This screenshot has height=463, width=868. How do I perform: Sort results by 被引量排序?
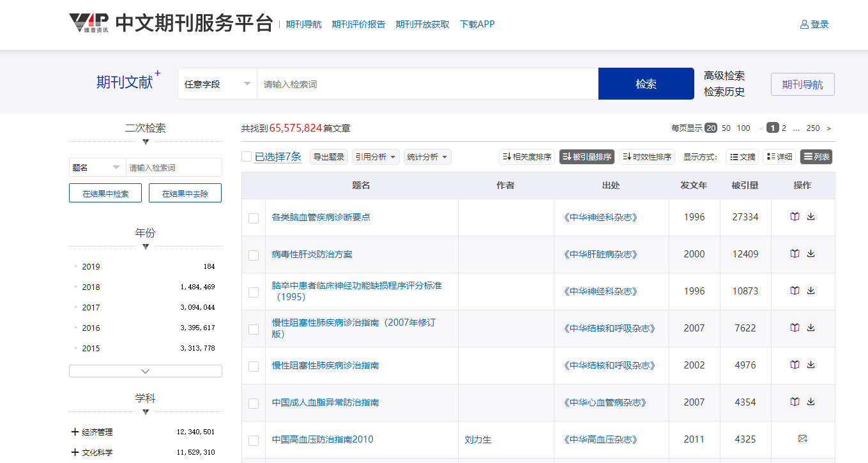tap(587, 156)
